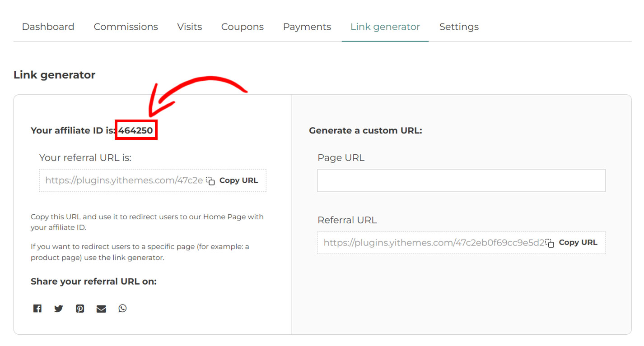The height and width of the screenshot is (346, 644).
Task: Select the Link generator tab
Action: (385, 27)
